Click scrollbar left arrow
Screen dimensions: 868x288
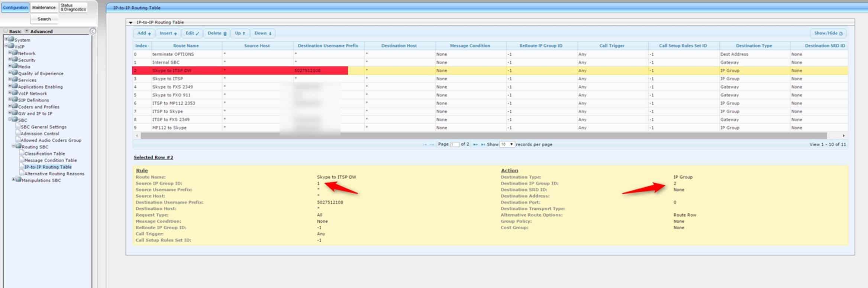(x=137, y=136)
